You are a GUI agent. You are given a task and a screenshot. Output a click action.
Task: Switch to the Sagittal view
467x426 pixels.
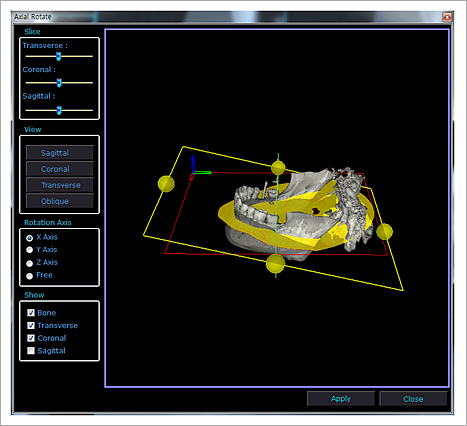coord(60,153)
